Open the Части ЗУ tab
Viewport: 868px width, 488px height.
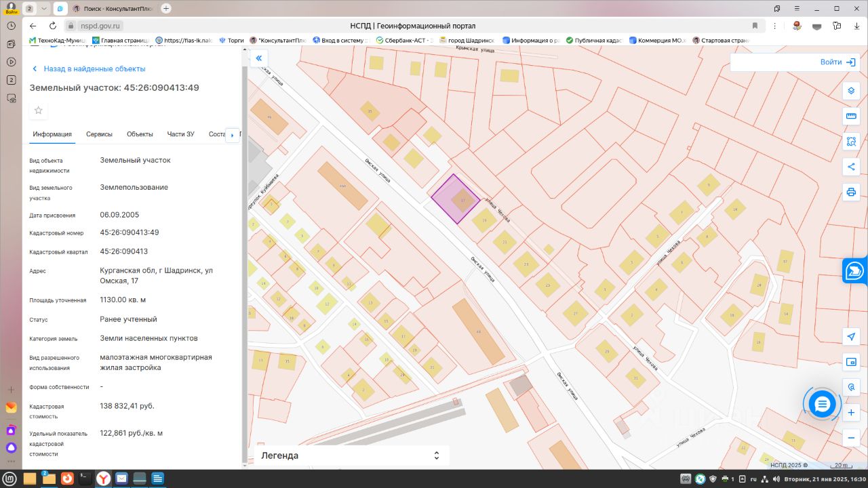coord(180,134)
